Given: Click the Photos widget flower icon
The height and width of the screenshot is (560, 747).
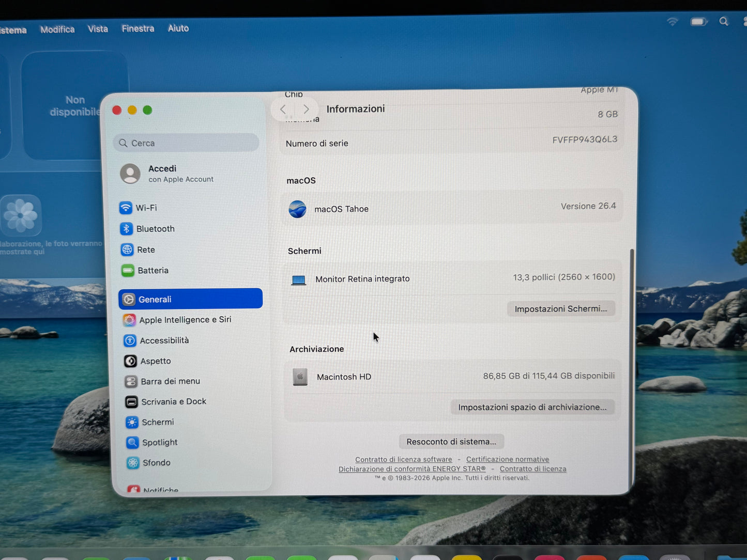Looking at the screenshot, I should pos(21,215).
